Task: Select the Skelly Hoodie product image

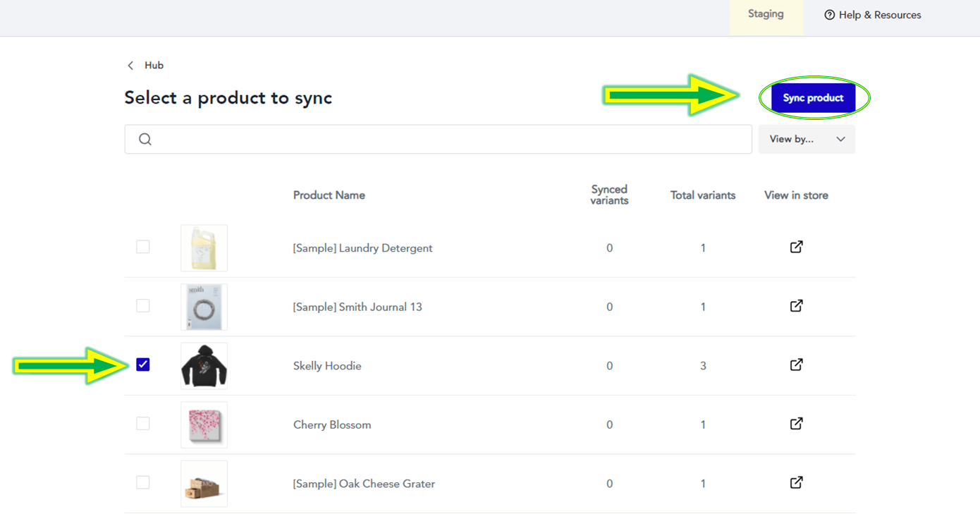Action: click(x=204, y=366)
